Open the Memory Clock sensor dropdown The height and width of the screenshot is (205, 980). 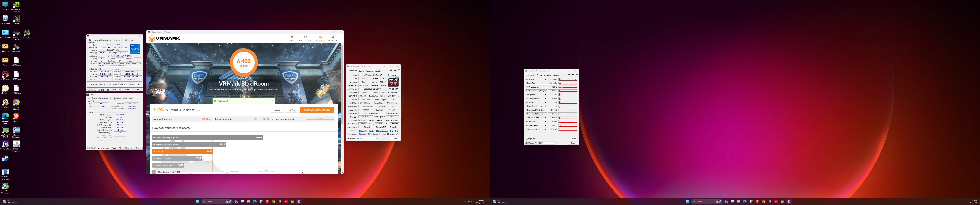coord(546,83)
